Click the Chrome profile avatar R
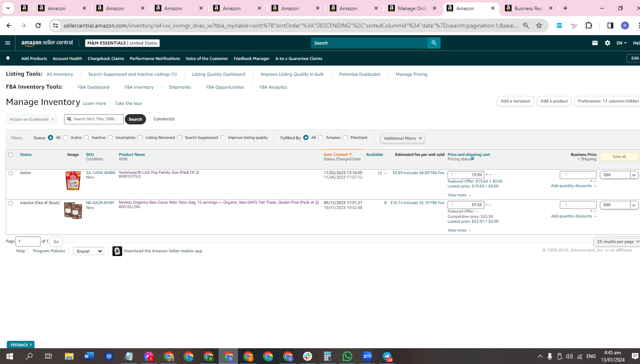Screen dimensions: 640x364 pyautogui.click(x=625, y=26)
